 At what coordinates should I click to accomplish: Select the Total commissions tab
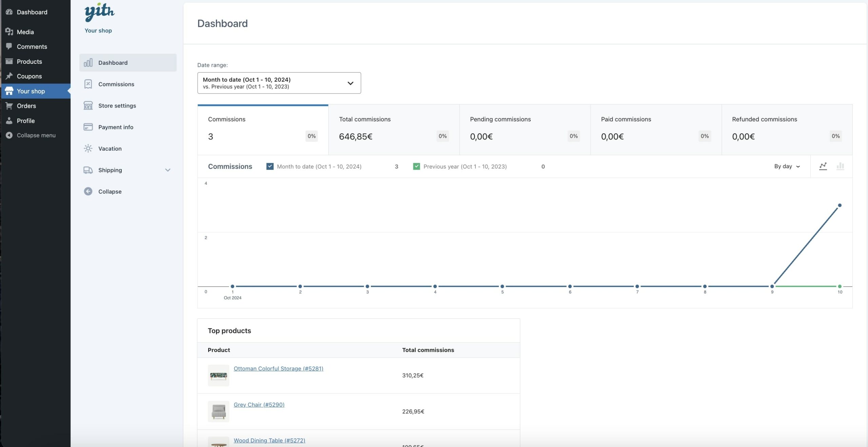point(394,130)
